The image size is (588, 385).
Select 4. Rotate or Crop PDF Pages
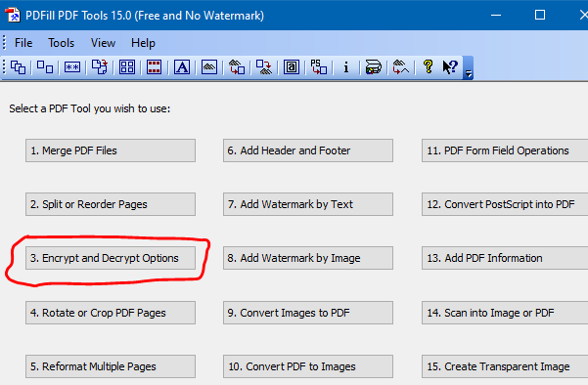point(111,313)
